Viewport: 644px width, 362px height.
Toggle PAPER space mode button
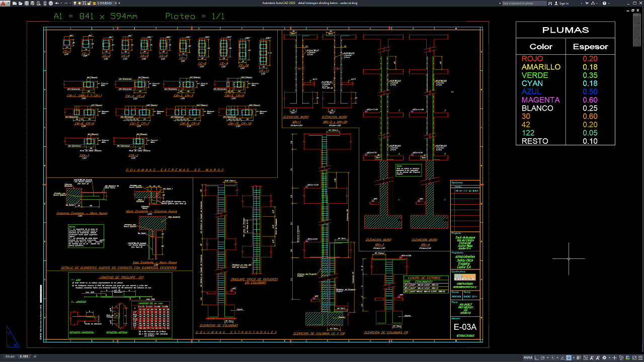click(528, 357)
